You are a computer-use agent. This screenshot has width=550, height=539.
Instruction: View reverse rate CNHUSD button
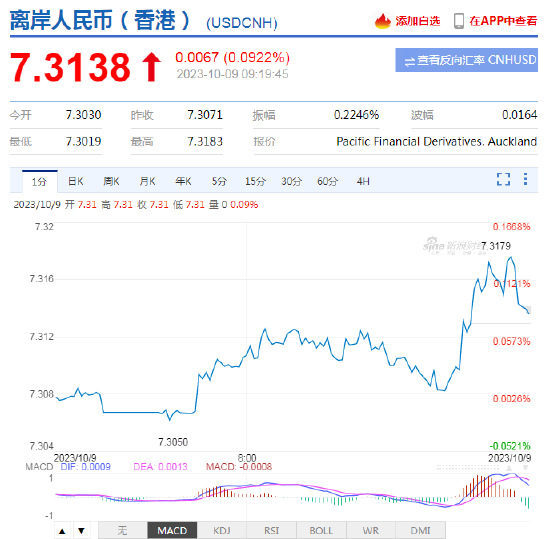pyautogui.click(x=467, y=60)
